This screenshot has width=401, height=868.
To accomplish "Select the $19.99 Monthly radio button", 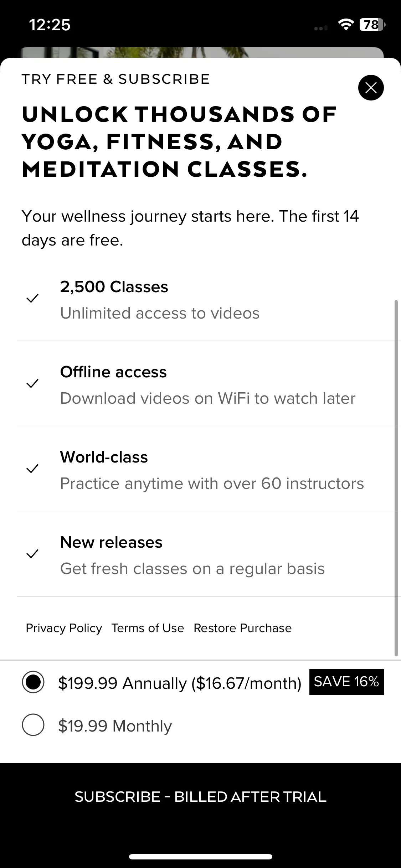I will (33, 725).
